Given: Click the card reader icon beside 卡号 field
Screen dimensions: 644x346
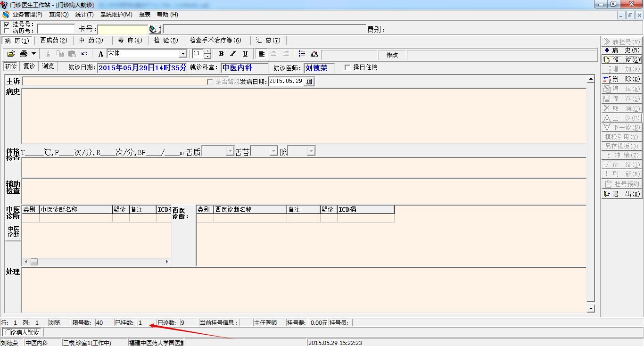Looking at the screenshot, I should pos(153,29).
